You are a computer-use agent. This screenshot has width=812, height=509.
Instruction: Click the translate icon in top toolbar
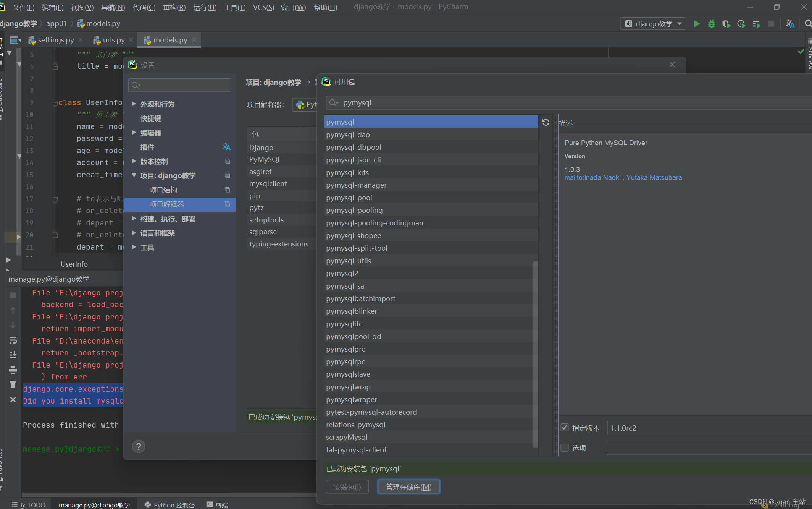click(x=790, y=24)
